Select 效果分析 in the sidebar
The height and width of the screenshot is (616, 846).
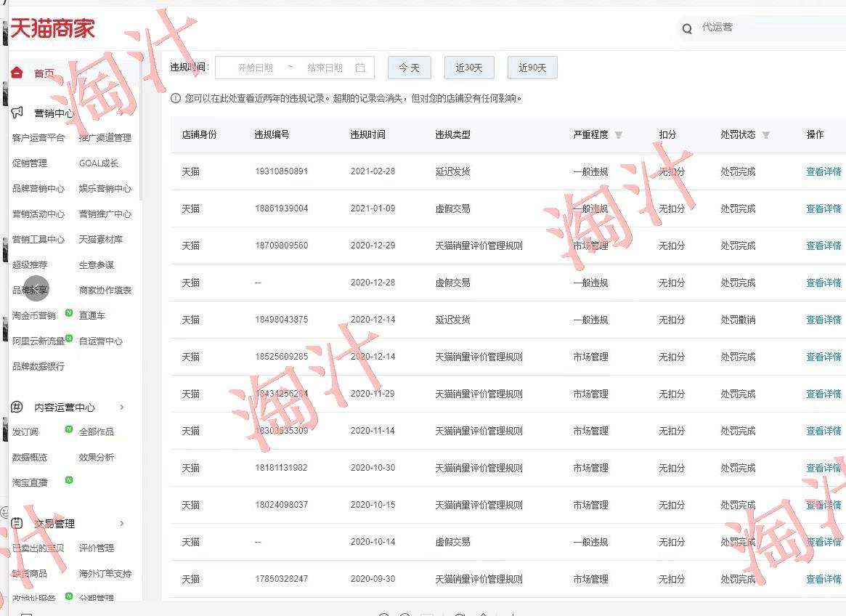click(x=97, y=457)
